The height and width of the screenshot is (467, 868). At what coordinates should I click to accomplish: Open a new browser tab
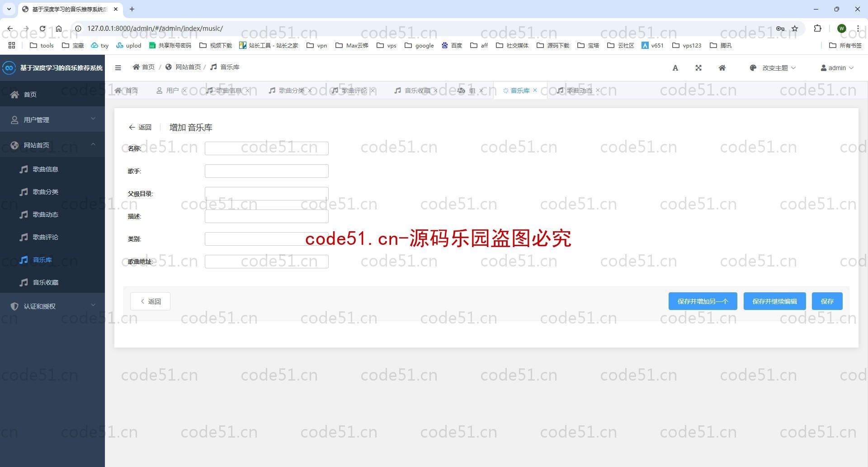pos(132,9)
